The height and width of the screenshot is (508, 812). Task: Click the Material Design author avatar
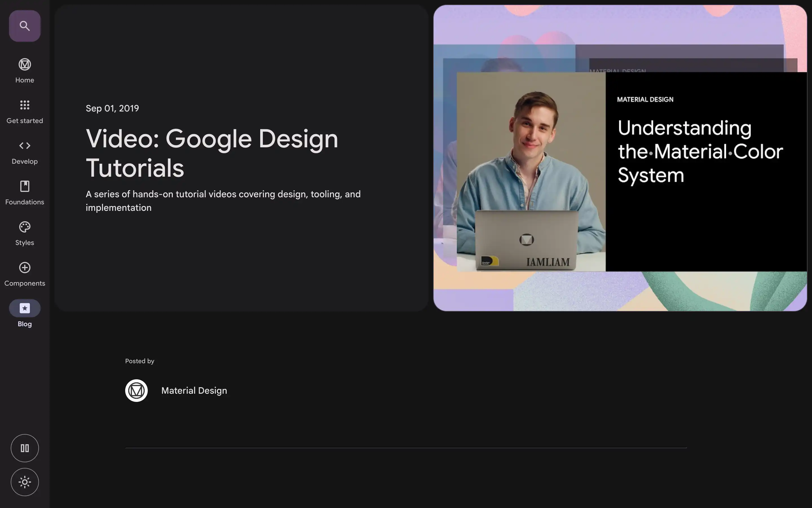pyautogui.click(x=136, y=390)
